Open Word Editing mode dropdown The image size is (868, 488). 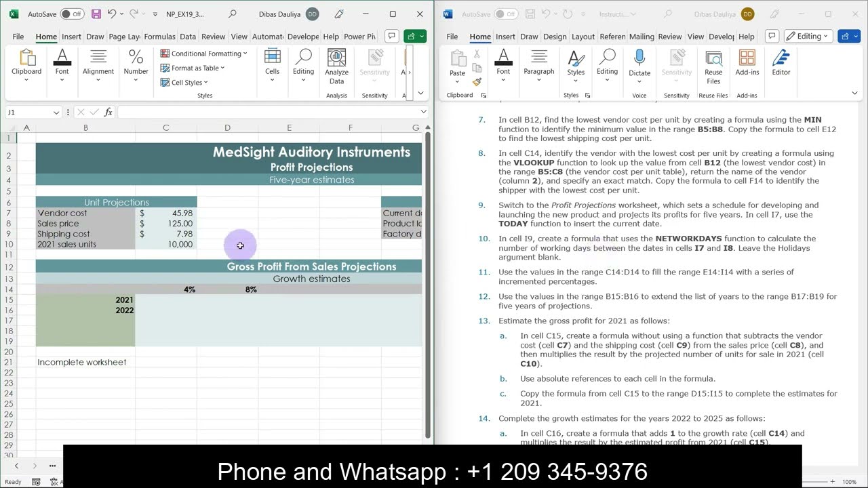point(809,36)
